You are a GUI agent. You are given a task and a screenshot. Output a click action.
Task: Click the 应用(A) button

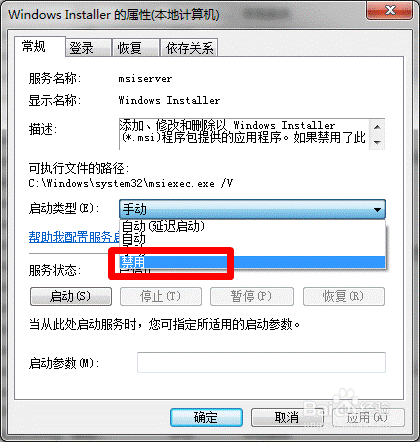(x=368, y=417)
